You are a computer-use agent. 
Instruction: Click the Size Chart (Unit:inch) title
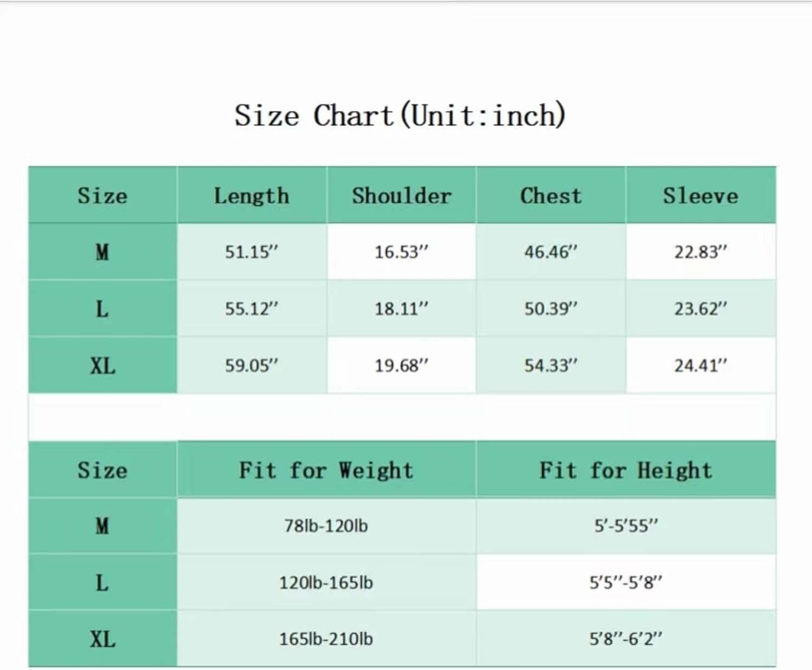click(400, 115)
